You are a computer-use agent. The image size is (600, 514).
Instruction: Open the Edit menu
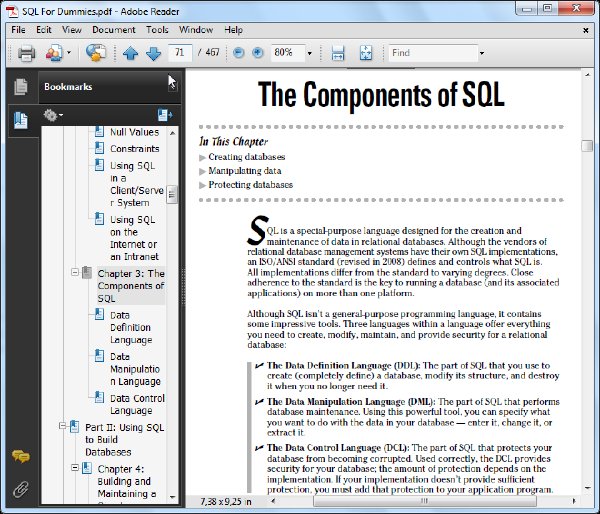point(44,30)
